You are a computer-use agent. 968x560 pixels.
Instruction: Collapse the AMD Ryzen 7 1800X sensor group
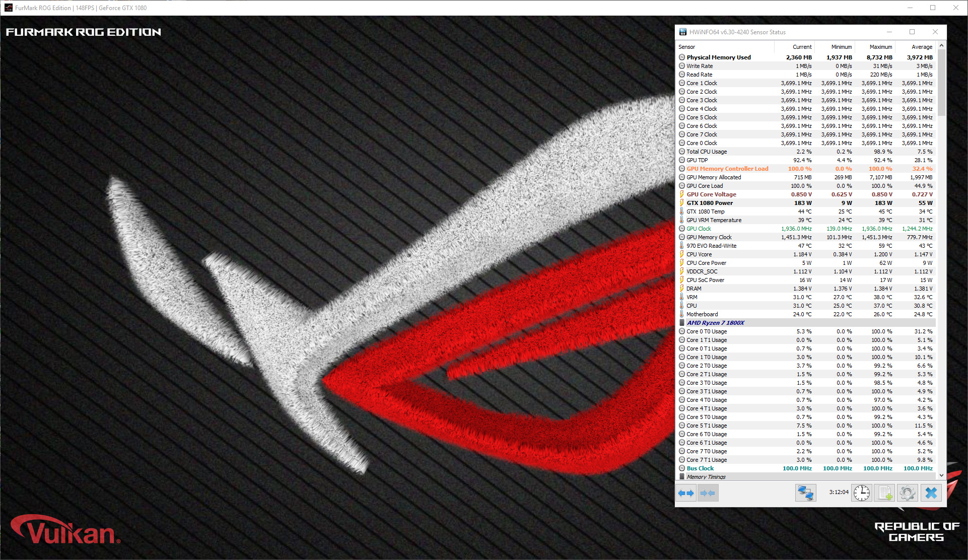(x=682, y=323)
